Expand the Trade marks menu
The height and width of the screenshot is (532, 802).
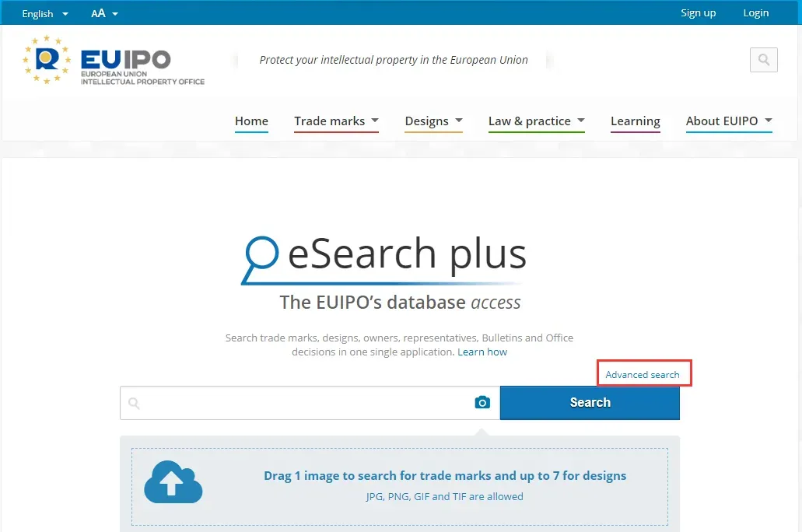(336, 121)
